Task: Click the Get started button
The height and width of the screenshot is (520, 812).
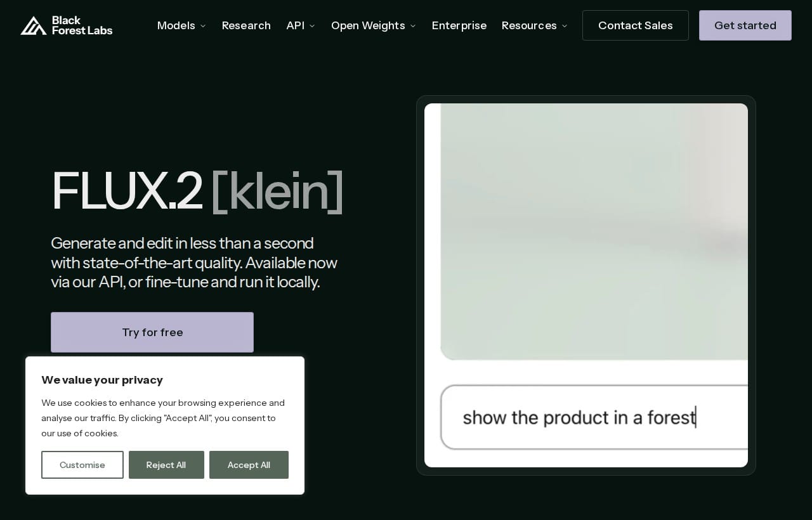Action: click(745, 25)
